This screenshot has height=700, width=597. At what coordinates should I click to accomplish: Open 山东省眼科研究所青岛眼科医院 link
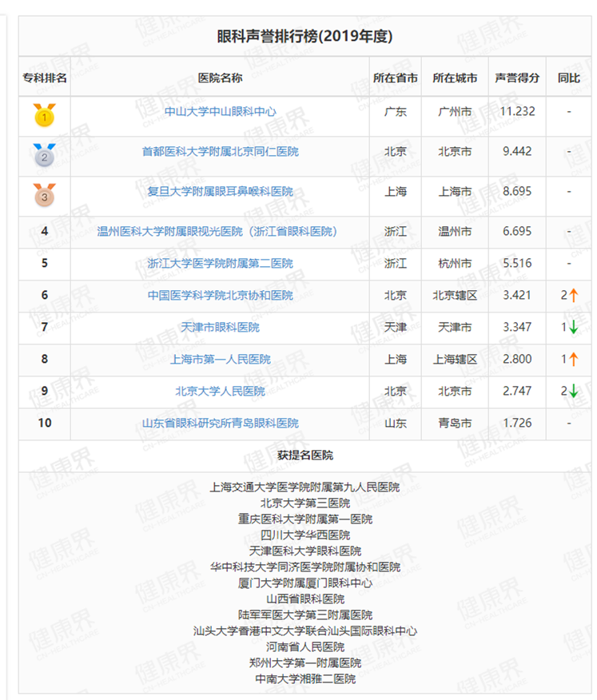tap(220, 423)
